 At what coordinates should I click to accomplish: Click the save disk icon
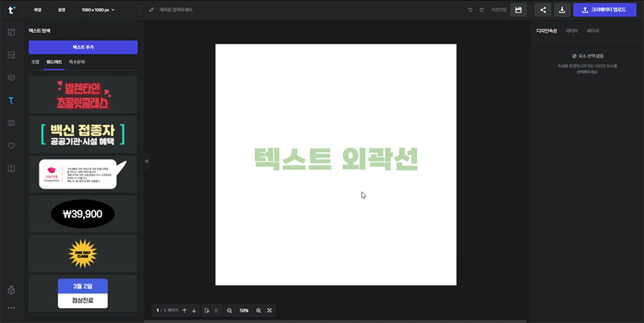pos(519,10)
